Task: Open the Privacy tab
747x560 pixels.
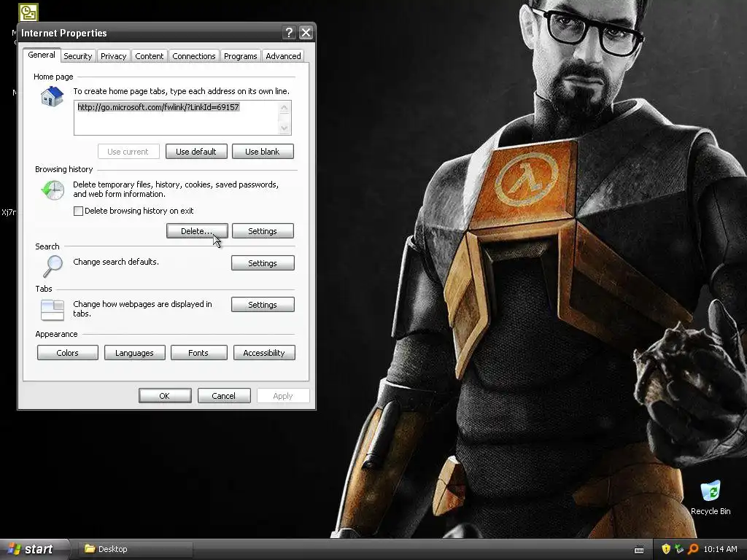Action: coord(113,56)
